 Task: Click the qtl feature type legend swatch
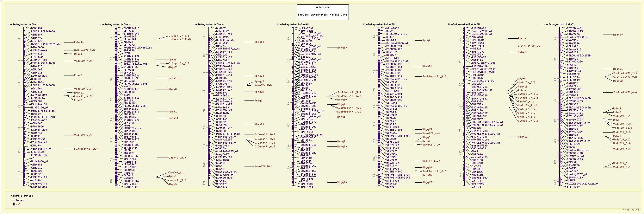click(x=14, y=204)
